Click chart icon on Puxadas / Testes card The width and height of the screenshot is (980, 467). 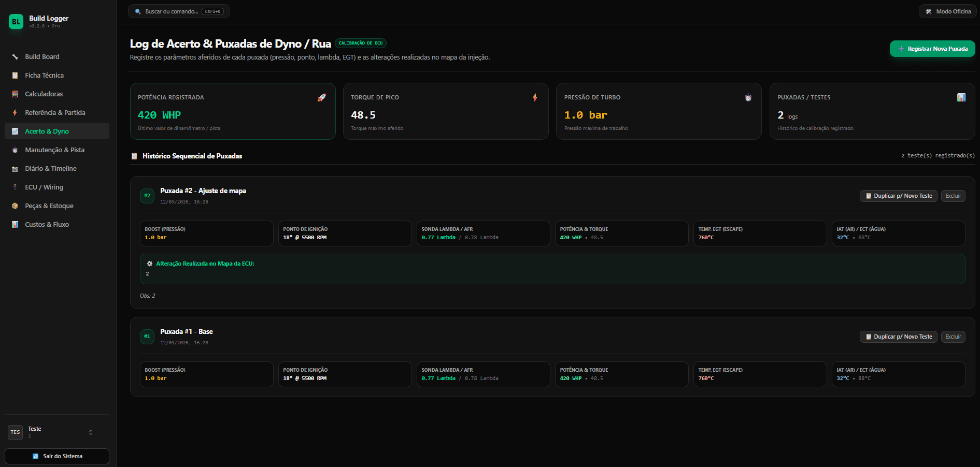click(961, 97)
